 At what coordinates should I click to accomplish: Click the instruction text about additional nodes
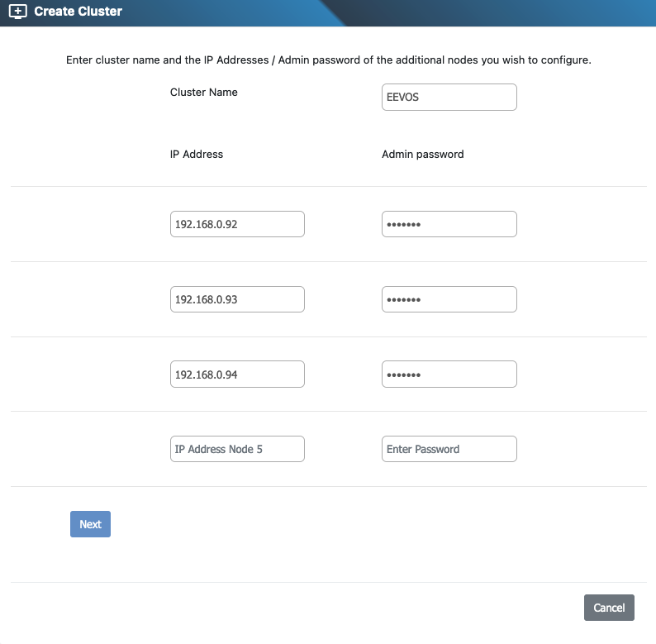[x=328, y=60]
